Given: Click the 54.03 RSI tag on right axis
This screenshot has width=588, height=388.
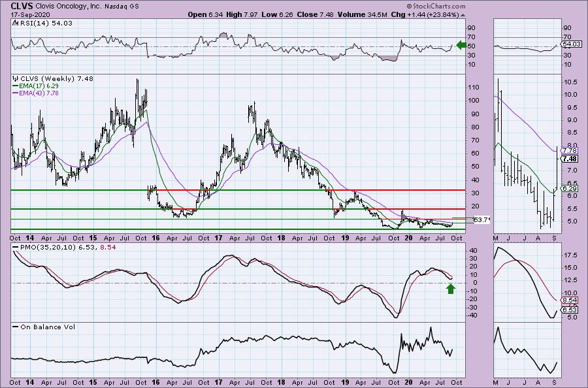Looking at the screenshot, I should [x=572, y=44].
